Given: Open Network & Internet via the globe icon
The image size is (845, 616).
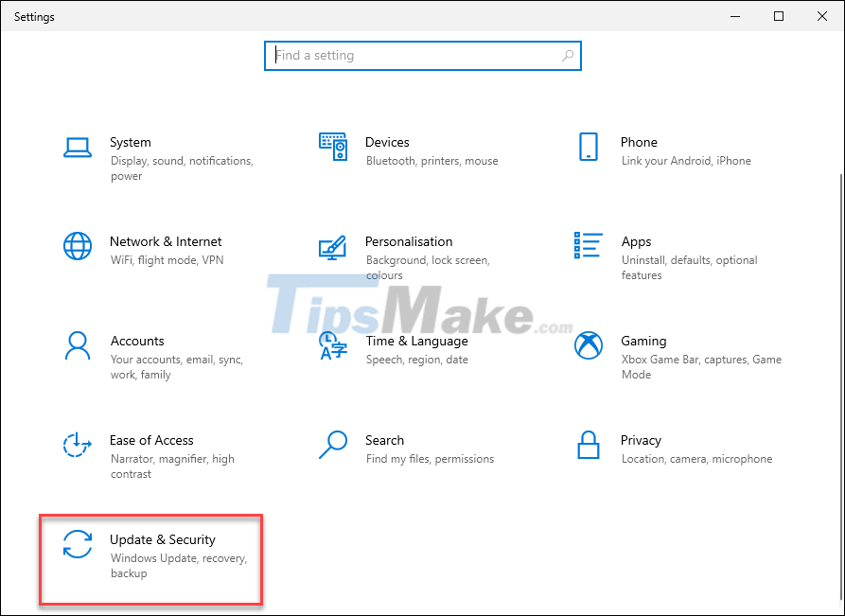Looking at the screenshot, I should pyautogui.click(x=78, y=249).
